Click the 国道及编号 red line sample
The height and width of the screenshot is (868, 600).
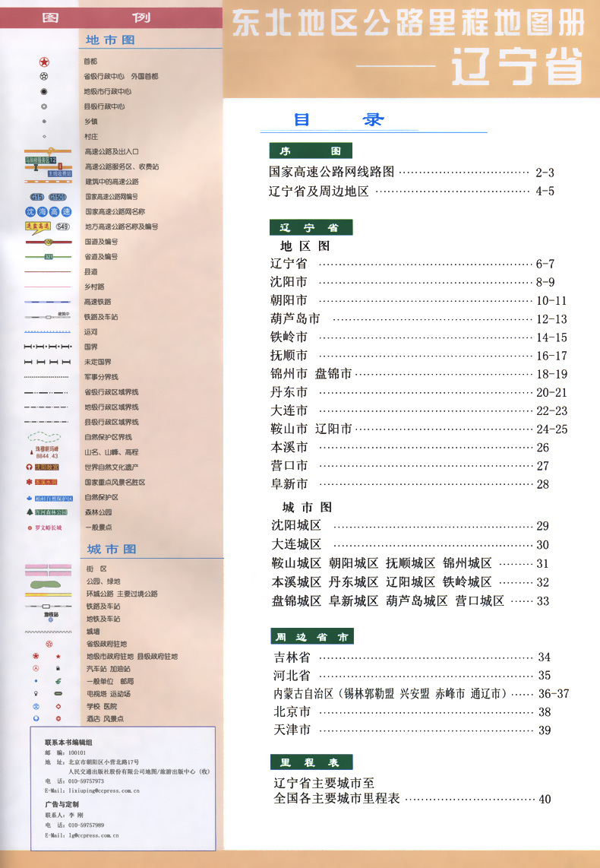48,242
